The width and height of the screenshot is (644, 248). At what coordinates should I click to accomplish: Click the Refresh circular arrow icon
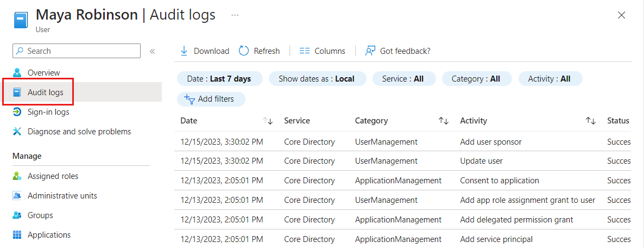point(244,51)
